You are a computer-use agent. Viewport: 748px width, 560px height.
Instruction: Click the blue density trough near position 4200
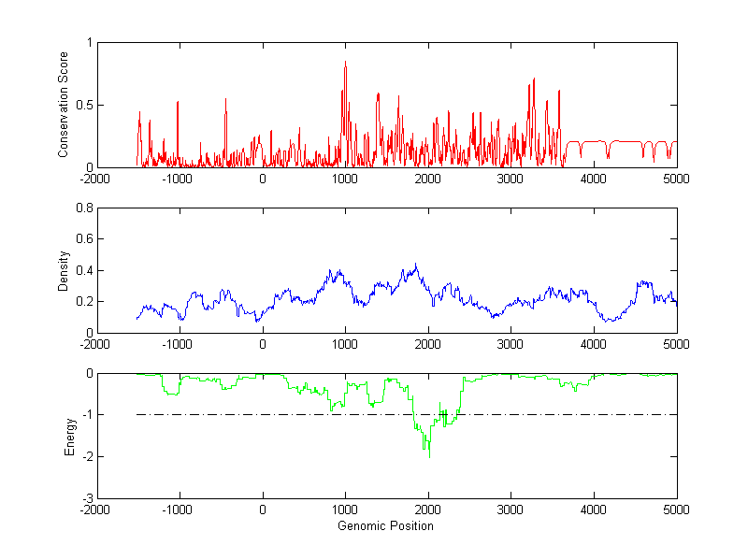pyautogui.click(x=610, y=321)
